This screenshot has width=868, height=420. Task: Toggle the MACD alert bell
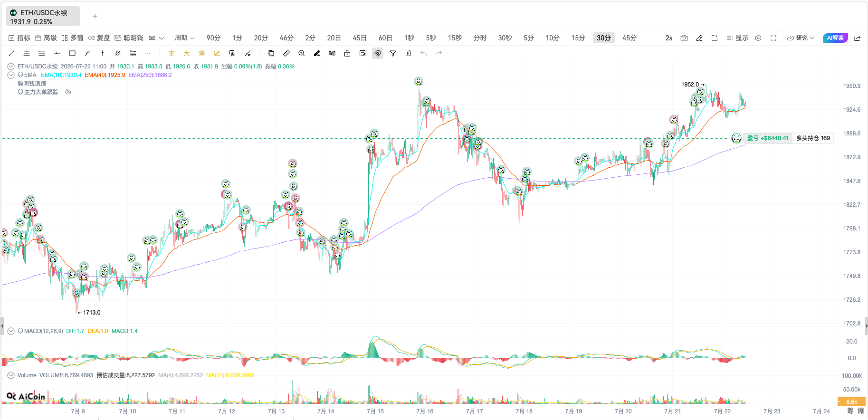pos(20,331)
